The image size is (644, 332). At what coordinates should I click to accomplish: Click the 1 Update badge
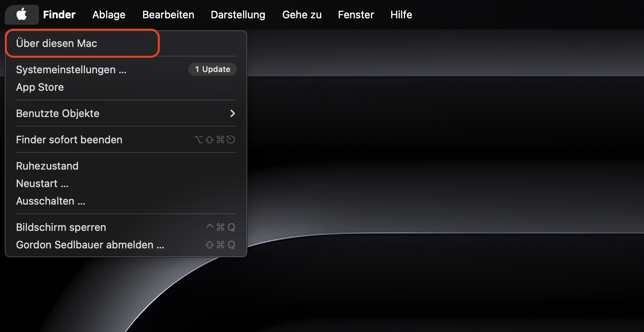212,69
